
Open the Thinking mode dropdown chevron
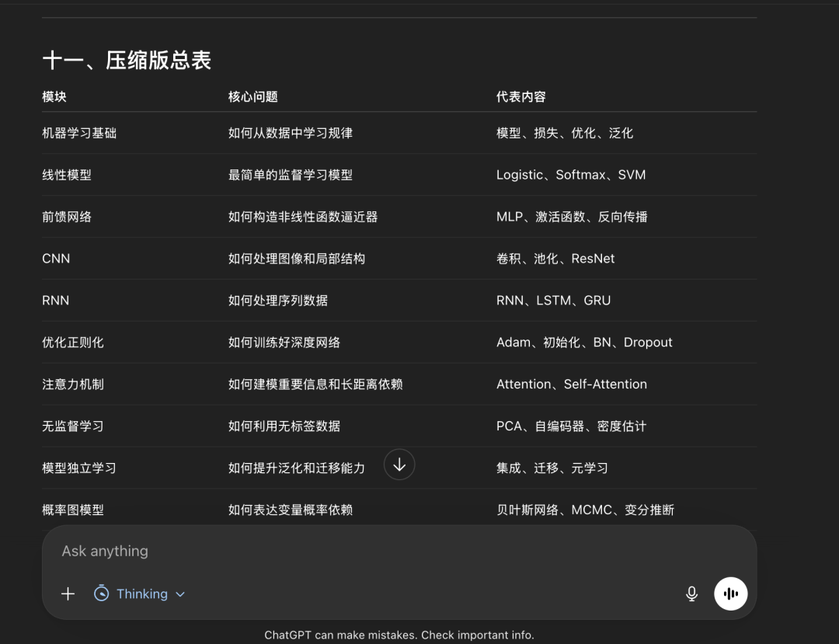180,594
